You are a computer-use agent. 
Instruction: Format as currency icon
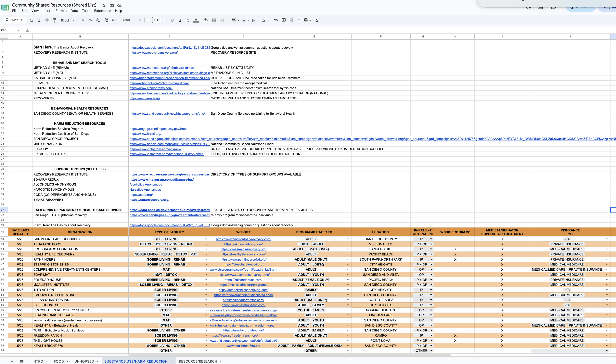[83, 20]
